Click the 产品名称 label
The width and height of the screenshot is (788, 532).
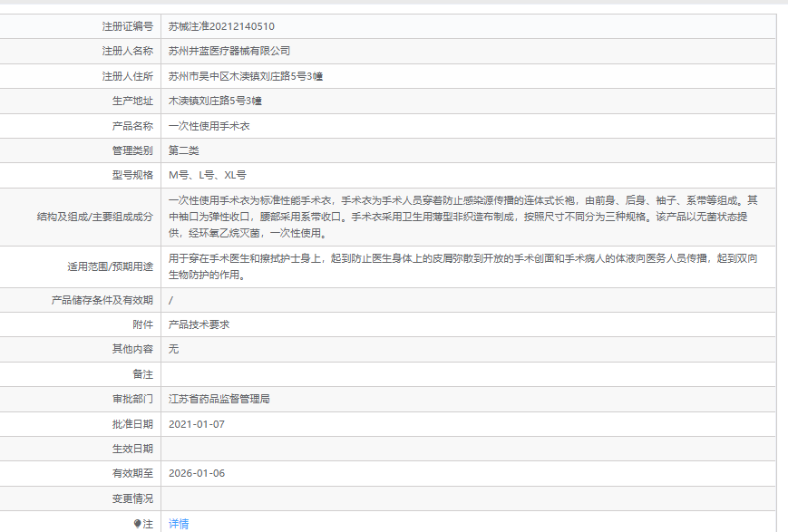click(132, 126)
